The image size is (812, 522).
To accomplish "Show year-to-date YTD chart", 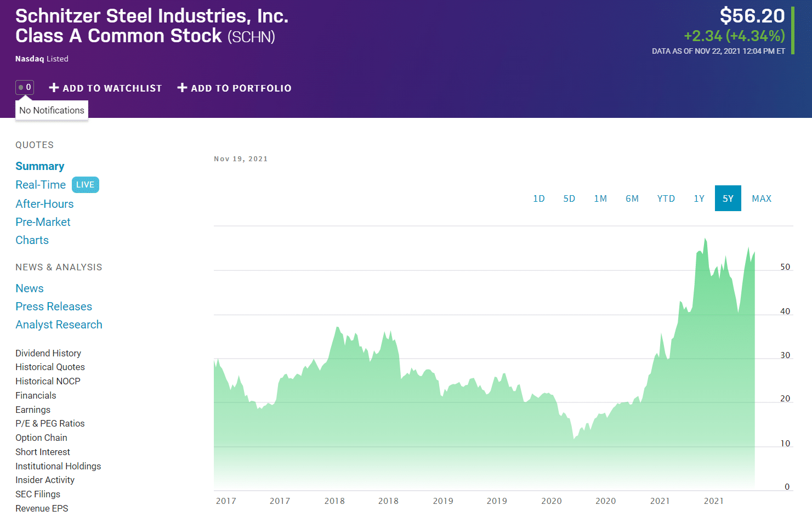I will 666,198.
